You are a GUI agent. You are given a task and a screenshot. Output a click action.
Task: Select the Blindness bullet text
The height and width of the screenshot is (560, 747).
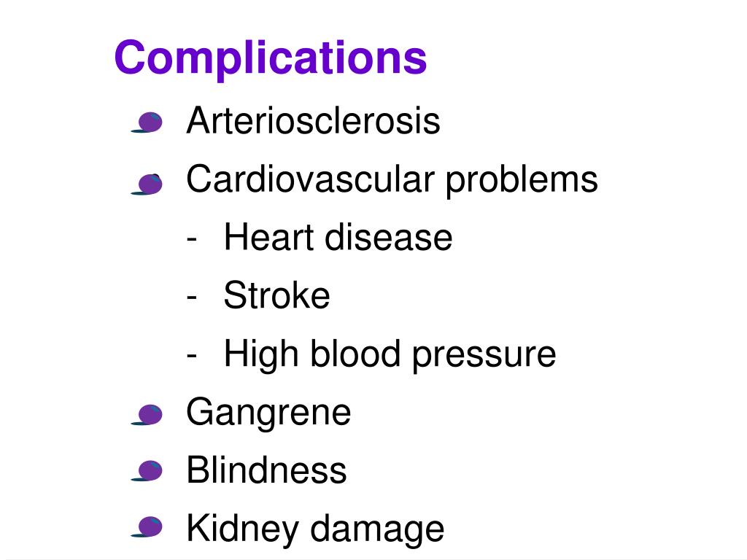pyautogui.click(x=266, y=470)
